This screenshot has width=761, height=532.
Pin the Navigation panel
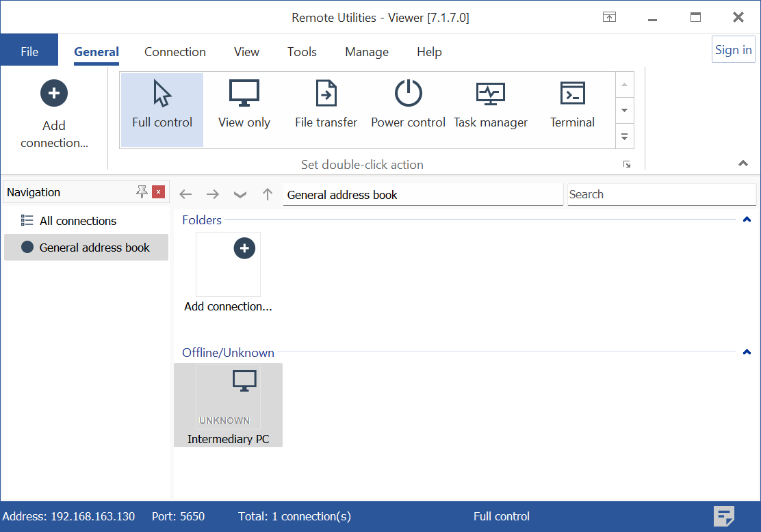tap(142, 192)
